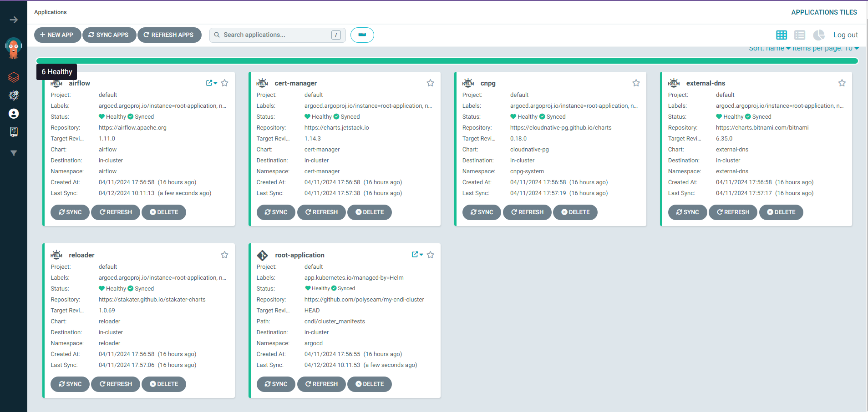868x412 pixels.
Task: Expand the sidebar with the arrow icon
Action: click(x=14, y=20)
